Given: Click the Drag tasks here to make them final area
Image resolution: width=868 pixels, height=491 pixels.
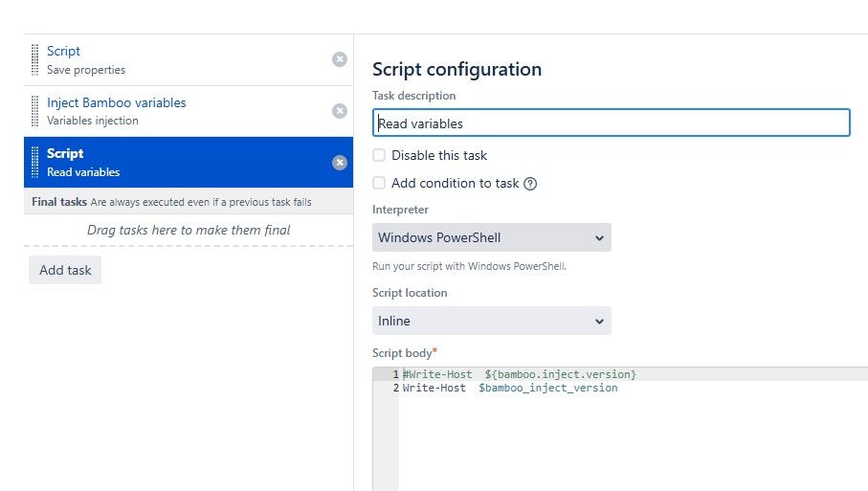Looking at the screenshot, I should 189,230.
